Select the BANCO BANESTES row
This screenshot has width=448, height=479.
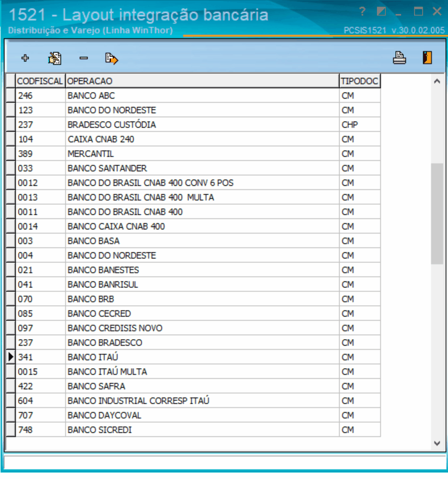[x=193, y=270]
